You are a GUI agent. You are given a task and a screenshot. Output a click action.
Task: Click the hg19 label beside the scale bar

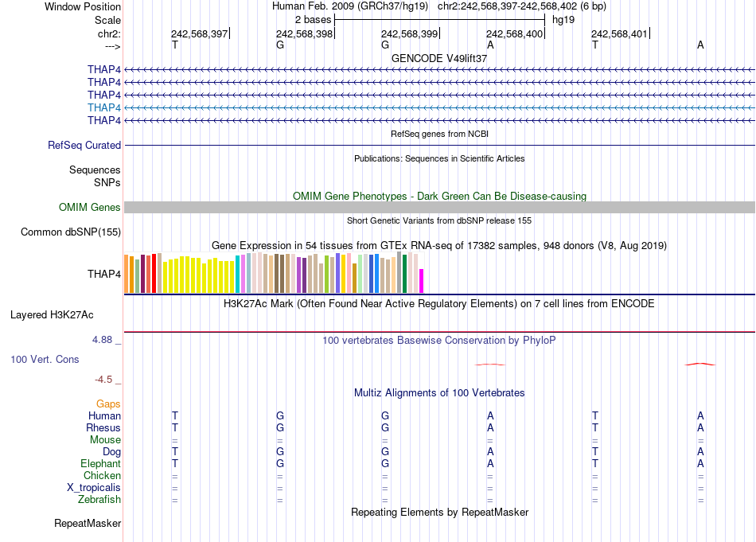(x=563, y=20)
